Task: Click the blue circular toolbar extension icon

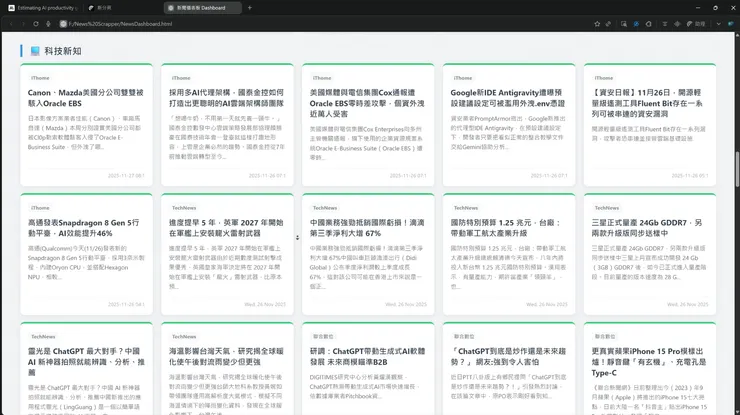Action: tap(636, 24)
